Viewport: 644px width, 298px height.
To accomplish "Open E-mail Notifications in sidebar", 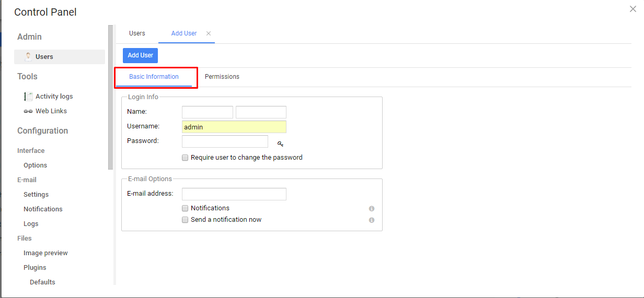I will tap(43, 209).
